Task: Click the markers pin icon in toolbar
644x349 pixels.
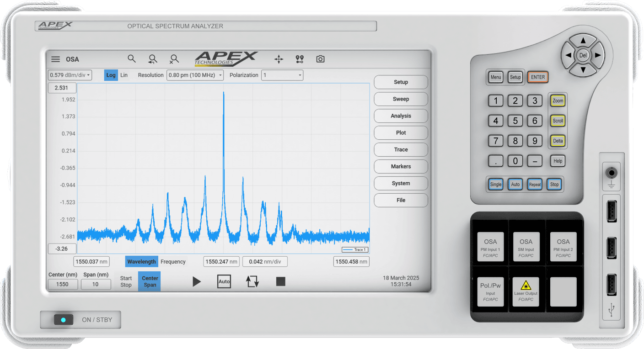Action: tap(300, 59)
